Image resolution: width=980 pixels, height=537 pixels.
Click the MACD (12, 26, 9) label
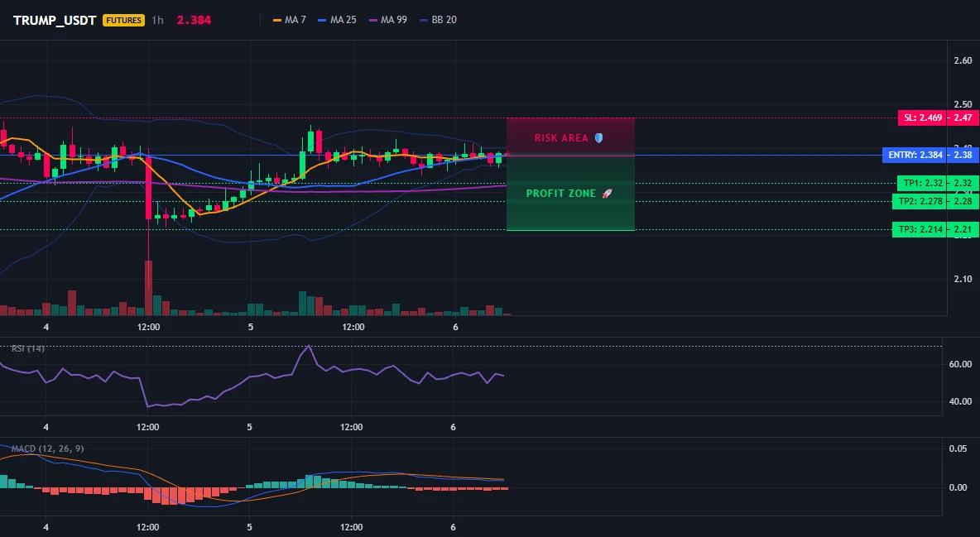click(47, 448)
